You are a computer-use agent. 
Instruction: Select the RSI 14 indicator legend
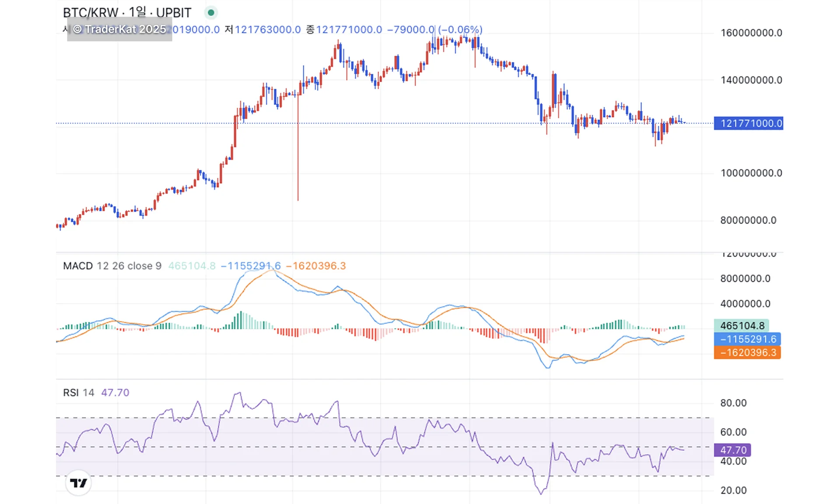[x=78, y=392]
